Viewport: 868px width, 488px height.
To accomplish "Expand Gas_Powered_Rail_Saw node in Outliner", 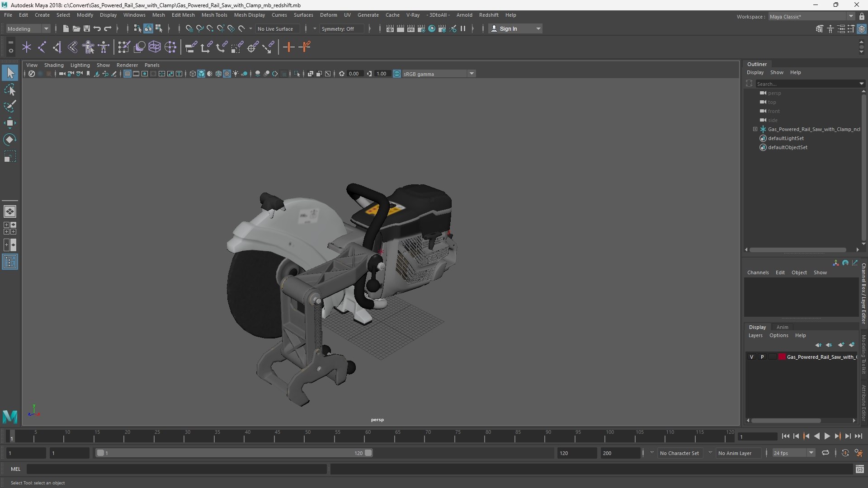I will pos(755,129).
